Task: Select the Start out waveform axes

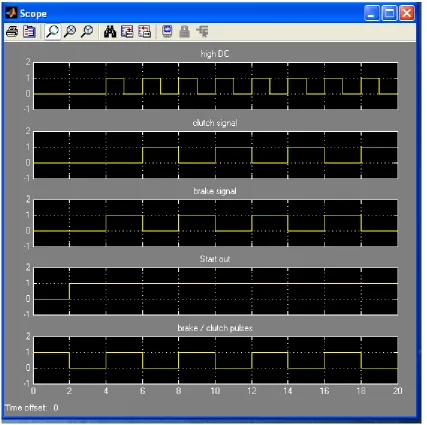Action: [x=215, y=291]
